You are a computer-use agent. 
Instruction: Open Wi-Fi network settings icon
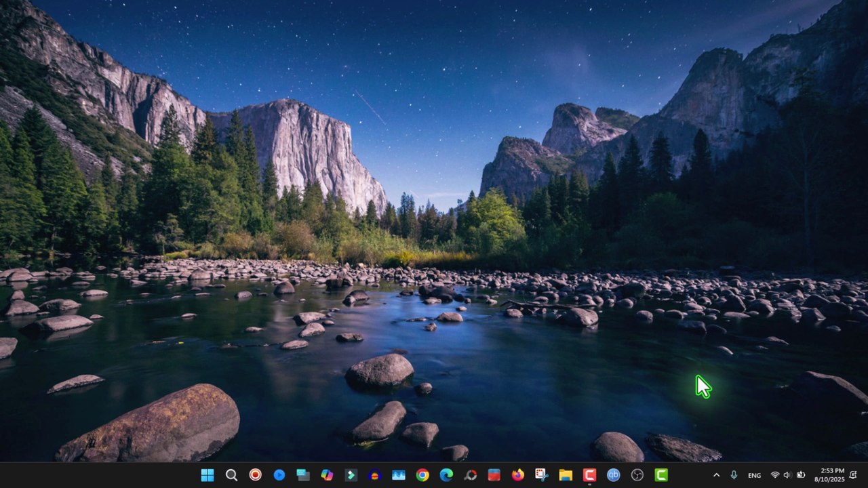coord(774,475)
